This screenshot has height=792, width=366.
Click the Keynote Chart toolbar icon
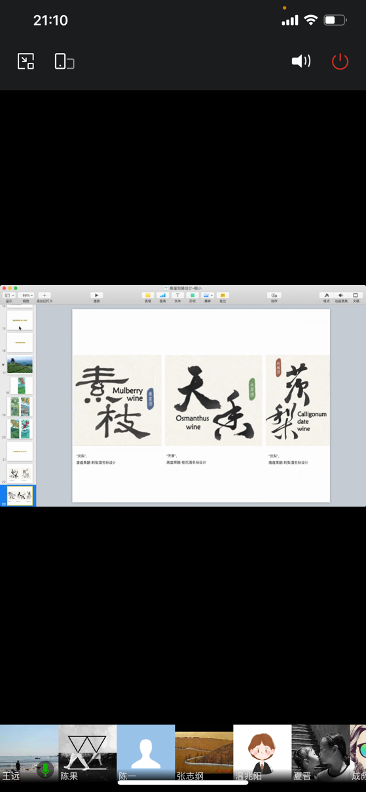163,295
